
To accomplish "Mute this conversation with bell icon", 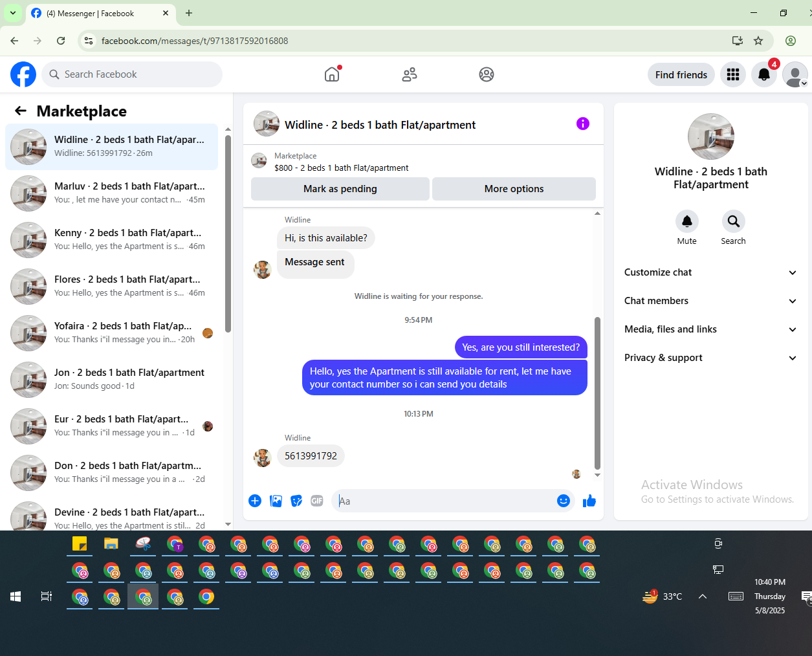I will point(687,221).
